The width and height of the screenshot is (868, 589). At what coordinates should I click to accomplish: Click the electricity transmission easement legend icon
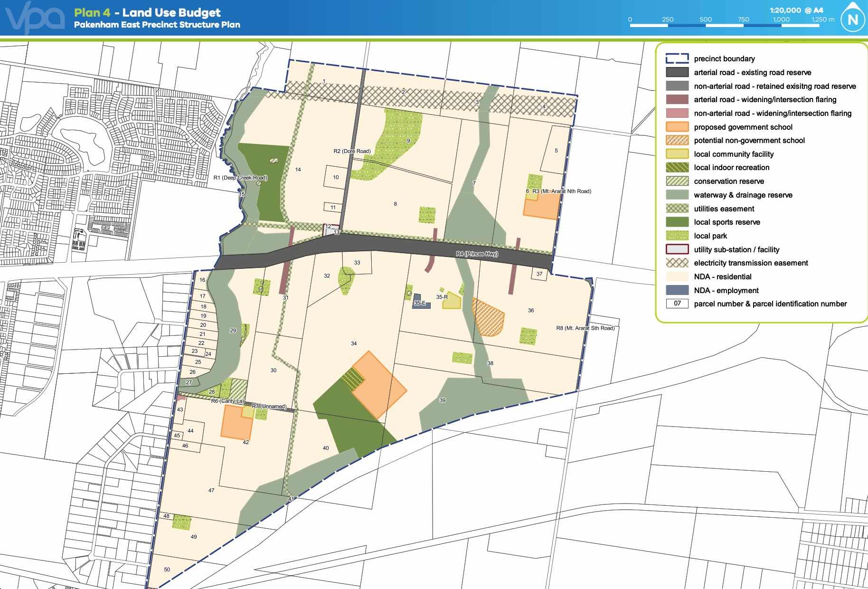676,263
